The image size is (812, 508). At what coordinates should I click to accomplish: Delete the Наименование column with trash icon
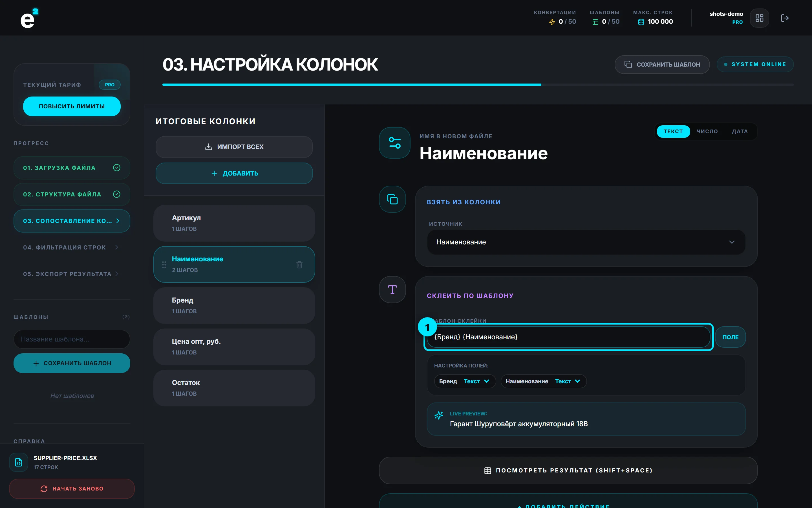point(299,265)
